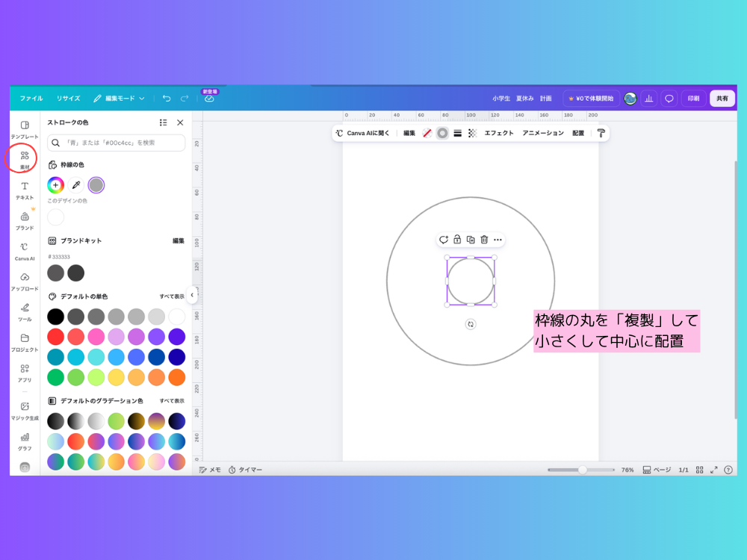Click the redo arrow in the top bar
This screenshot has width=747, height=560.
tap(185, 98)
